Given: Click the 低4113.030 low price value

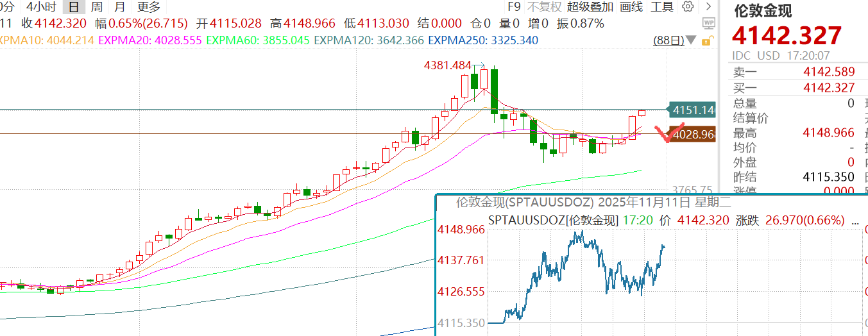Looking at the screenshot, I should [x=376, y=24].
